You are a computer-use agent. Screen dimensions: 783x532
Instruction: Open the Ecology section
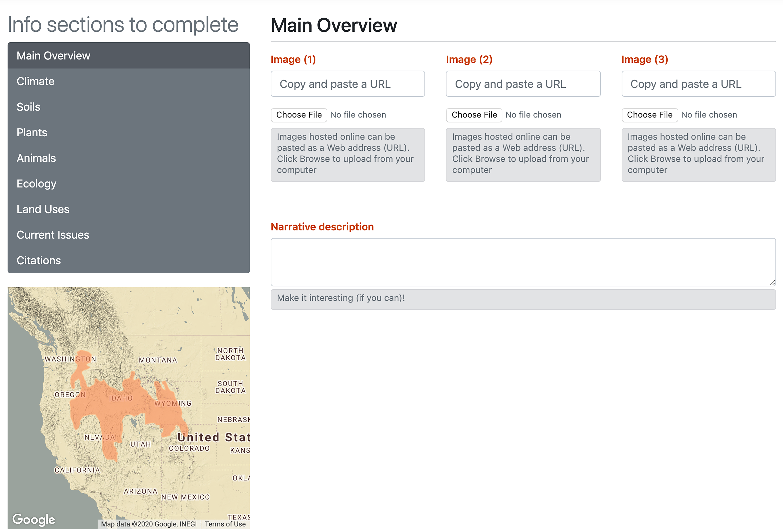(129, 183)
